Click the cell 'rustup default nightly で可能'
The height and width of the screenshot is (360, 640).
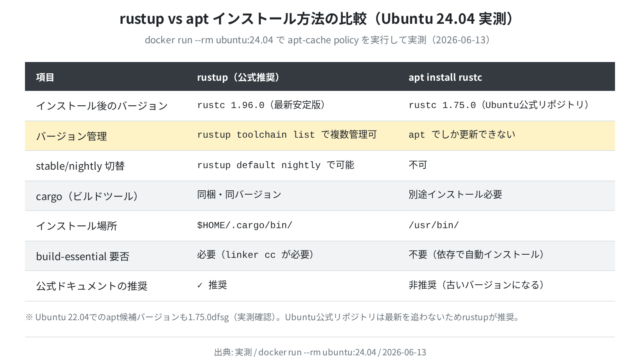[276, 165]
